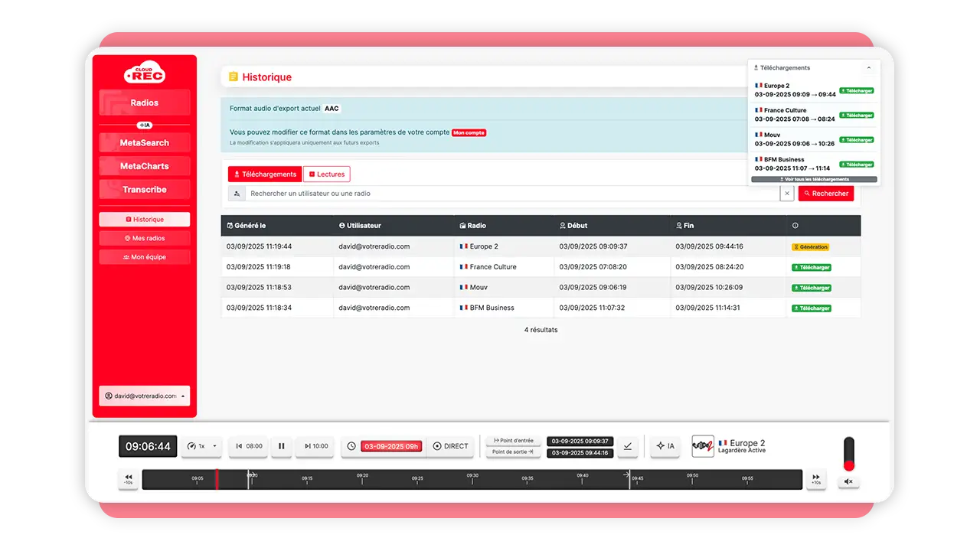Click the forward 10 seconds button
Image resolution: width=980 pixels, height=551 pixels.
click(816, 479)
